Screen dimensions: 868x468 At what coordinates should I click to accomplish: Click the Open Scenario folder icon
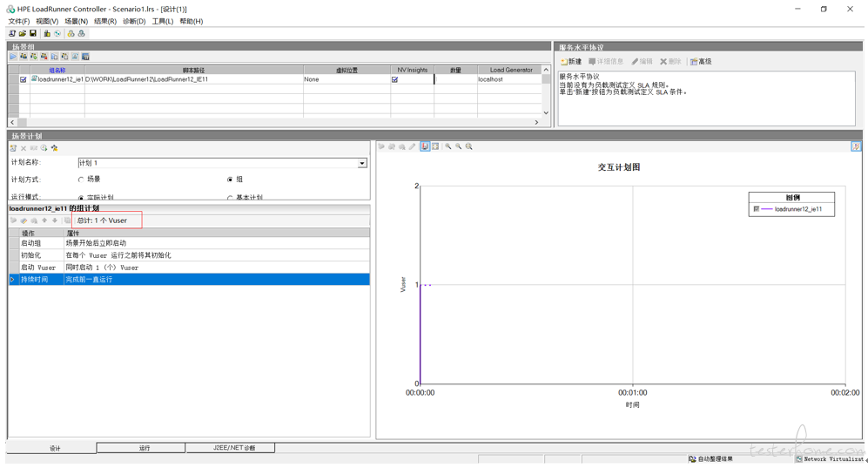[23, 34]
